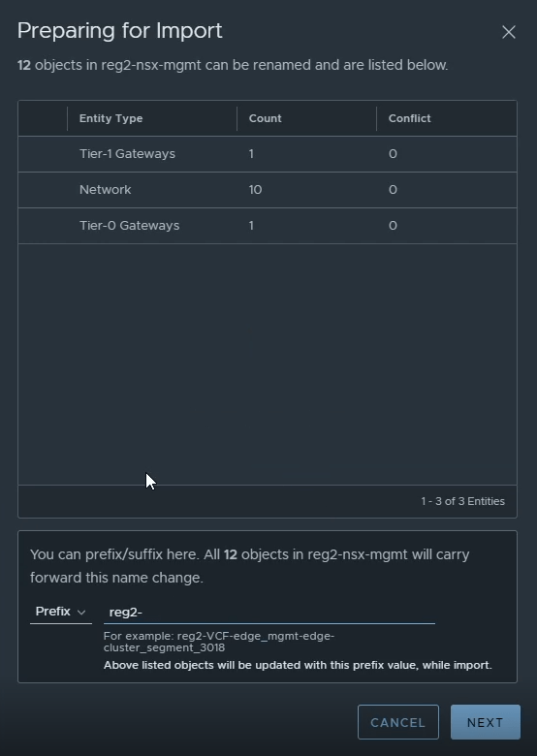Click the 1 - 3 of 3 Entities footer
537x756 pixels.
(462, 501)
